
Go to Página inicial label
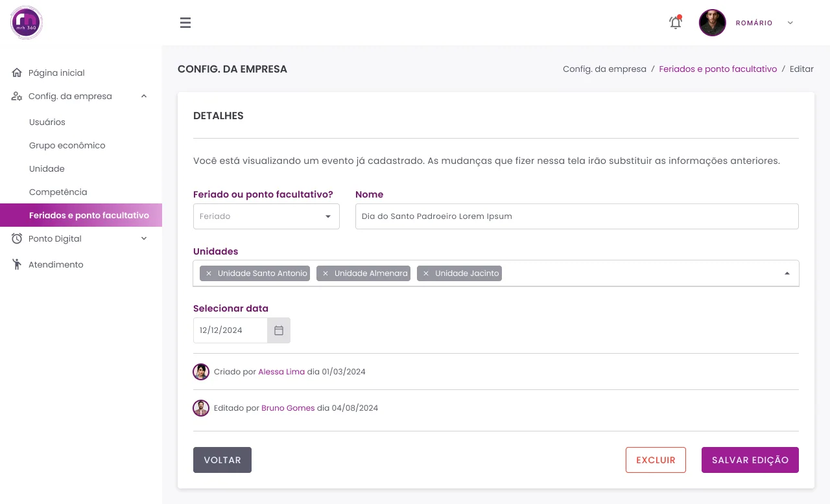pos(56,73)
